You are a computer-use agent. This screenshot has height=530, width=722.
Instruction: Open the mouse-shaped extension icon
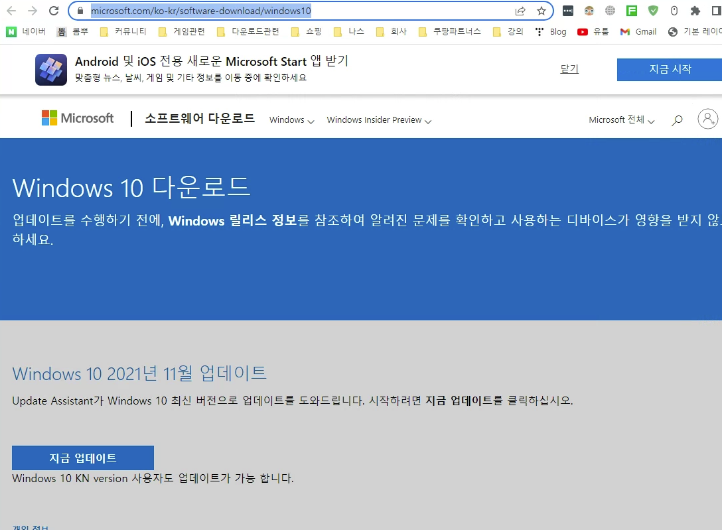click(x=674, y=11)
